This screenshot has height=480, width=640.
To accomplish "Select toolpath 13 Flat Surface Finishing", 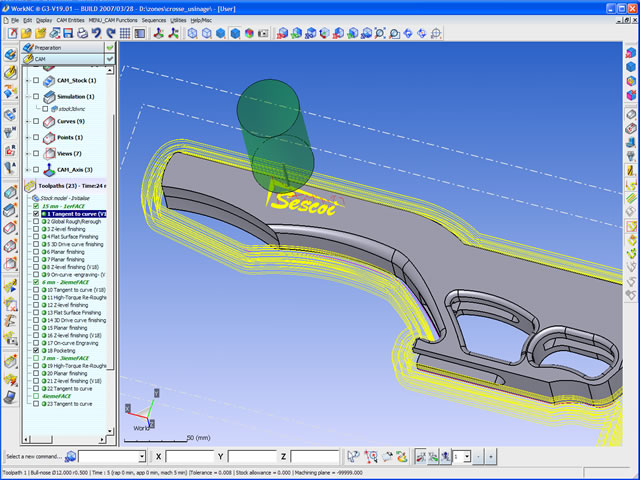I will tap(74, 311).
